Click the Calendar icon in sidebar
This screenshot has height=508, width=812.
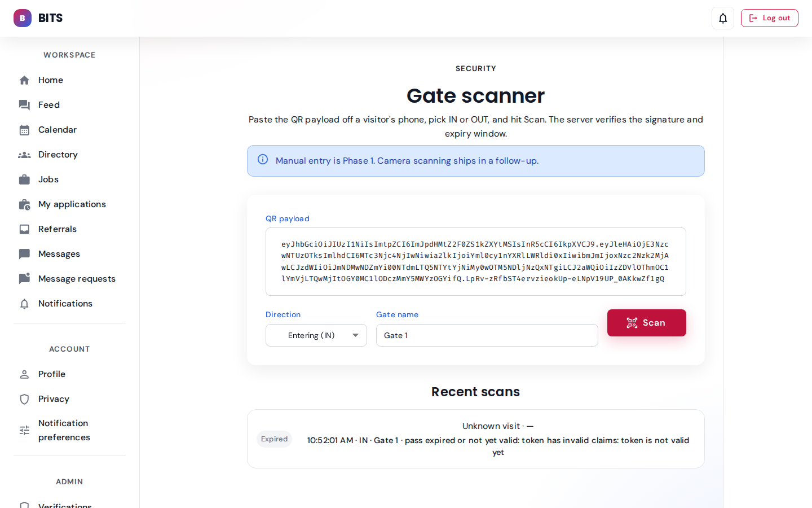pos(24,130)
